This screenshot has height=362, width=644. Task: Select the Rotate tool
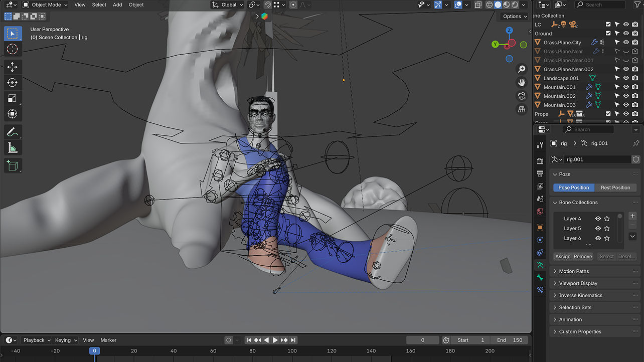(x=13, y=83)
